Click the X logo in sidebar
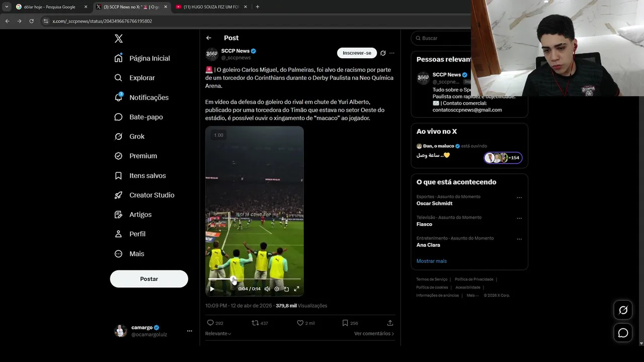 [x=119, y=39]
